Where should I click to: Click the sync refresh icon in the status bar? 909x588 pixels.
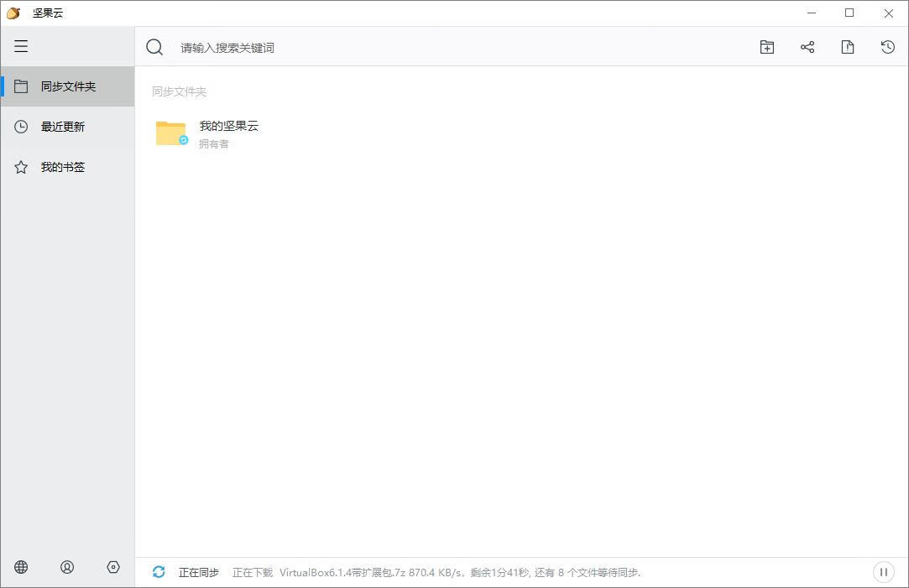[x=159, y=572]
